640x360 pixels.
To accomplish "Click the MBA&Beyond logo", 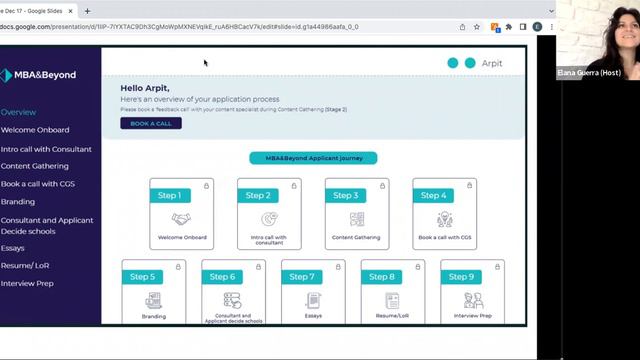I will [38, 75].
